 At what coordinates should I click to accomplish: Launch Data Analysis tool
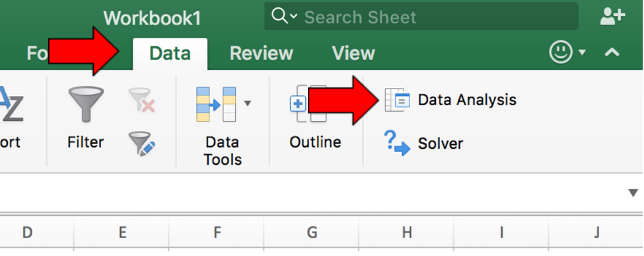450,100
